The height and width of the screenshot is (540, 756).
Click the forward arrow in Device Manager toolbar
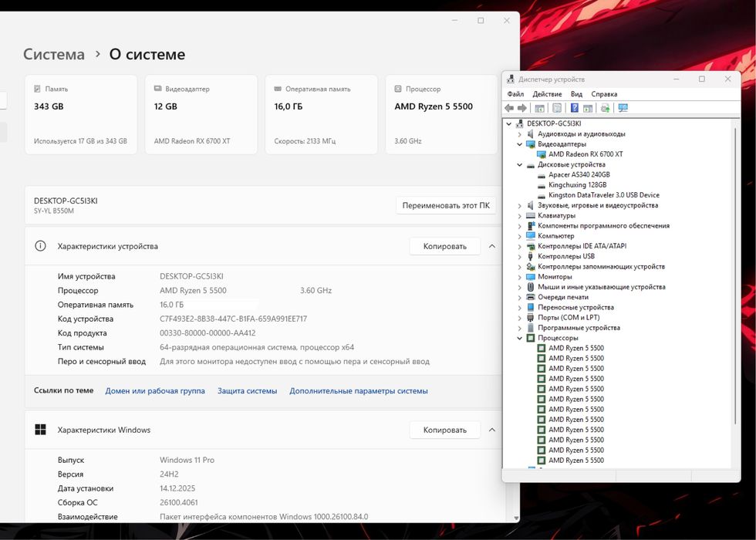pyautogui.click(x=521, y=108)
